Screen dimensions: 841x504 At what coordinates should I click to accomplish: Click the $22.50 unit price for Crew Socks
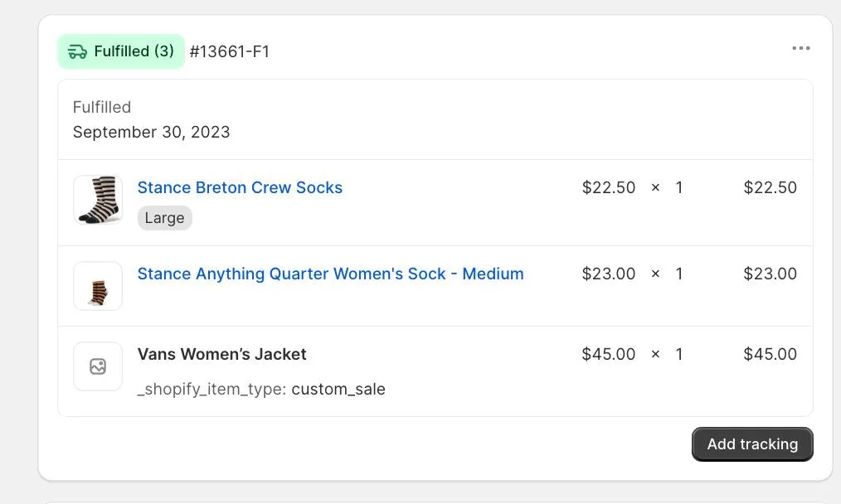[x=608, y=187]
